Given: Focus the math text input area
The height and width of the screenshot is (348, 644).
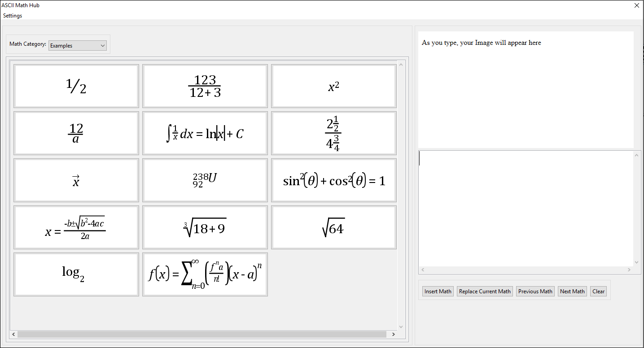Looking at the screenshot, I should coord(526,209).
